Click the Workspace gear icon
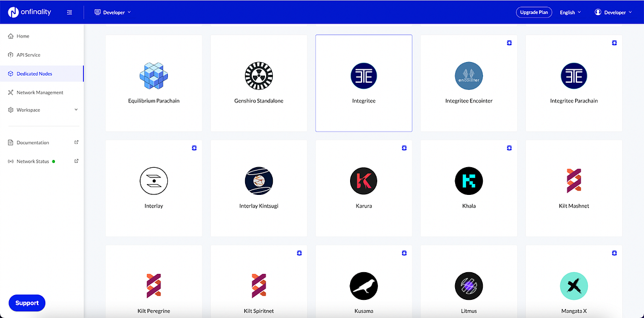The width and height of the screenshot is (644, 318). pos(11,110)
